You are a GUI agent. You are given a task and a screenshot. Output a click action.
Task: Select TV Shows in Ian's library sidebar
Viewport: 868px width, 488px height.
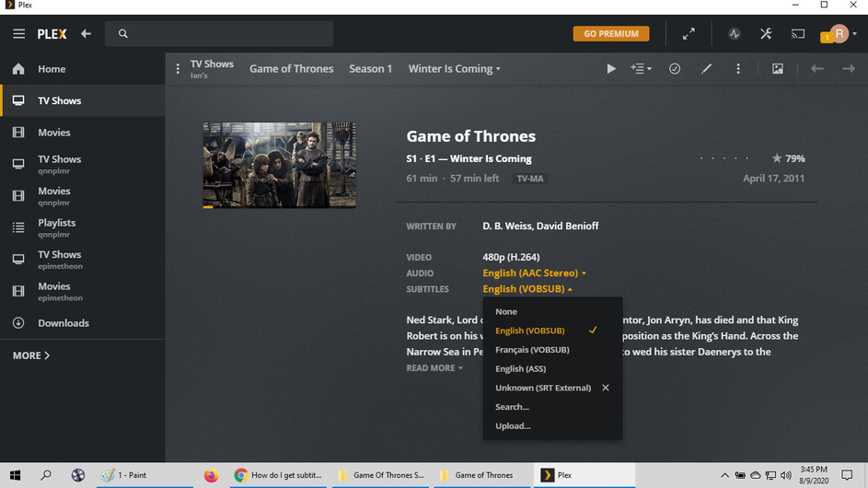coord(83,100)
